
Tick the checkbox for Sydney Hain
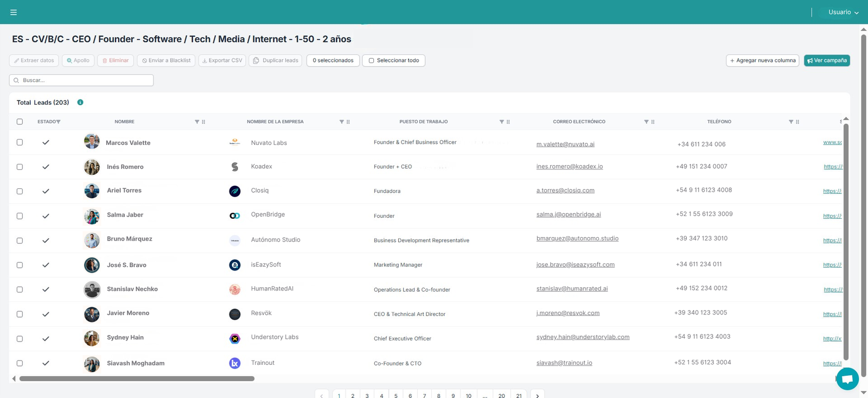(x=20, y=338)
